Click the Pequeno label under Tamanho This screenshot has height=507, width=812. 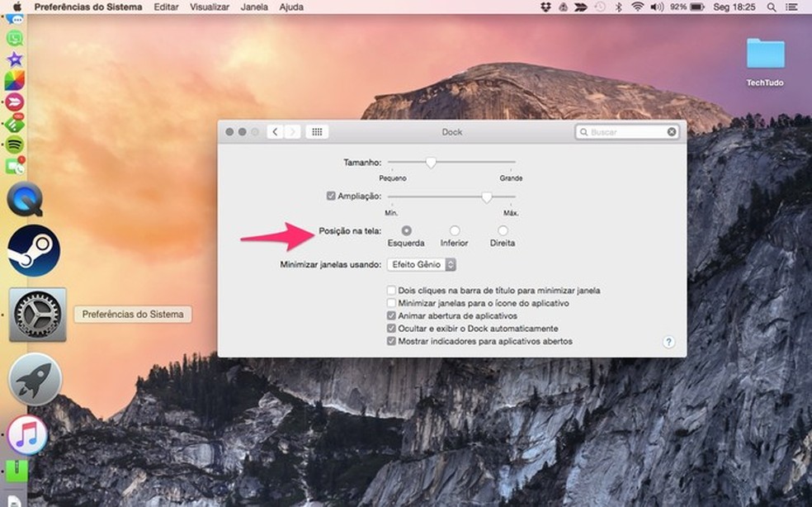click(393, 178)
